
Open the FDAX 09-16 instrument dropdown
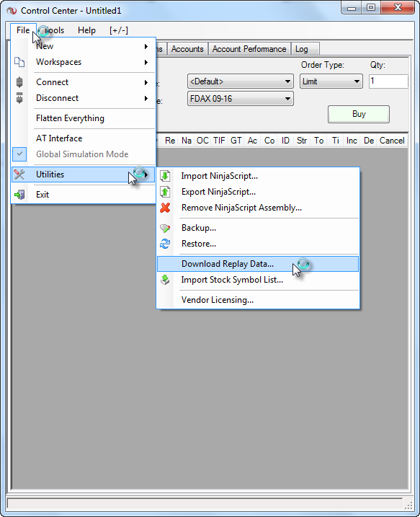tap(241, 99)
